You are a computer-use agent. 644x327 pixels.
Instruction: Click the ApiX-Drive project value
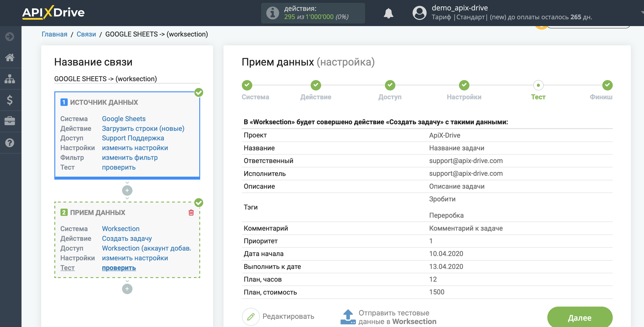pyautogui.click(x=445, y=135)
